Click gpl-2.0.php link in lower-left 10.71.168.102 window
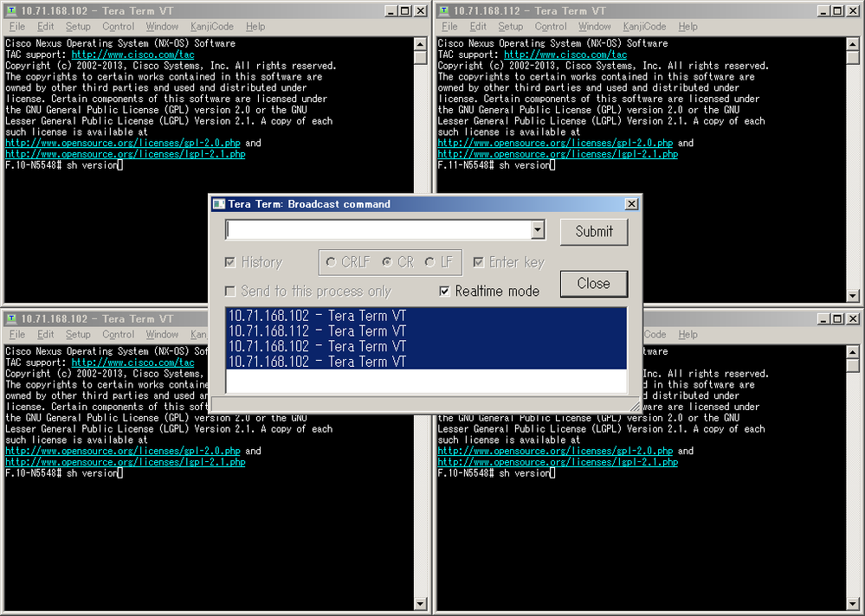 click(x=122, y=451)
